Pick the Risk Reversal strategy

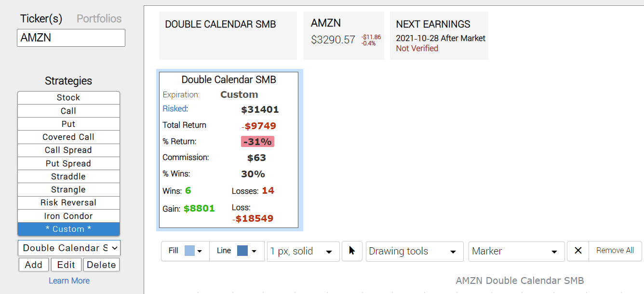(68, 202)
